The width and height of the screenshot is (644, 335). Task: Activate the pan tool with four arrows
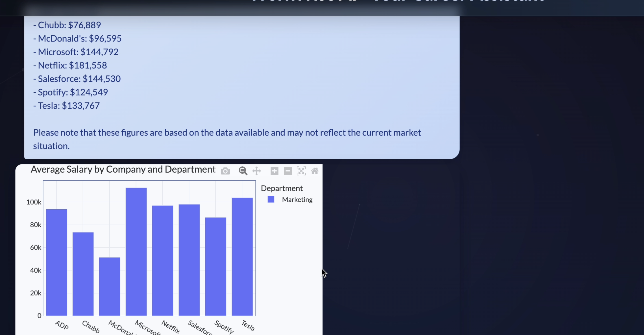click(x=256, y=171)
